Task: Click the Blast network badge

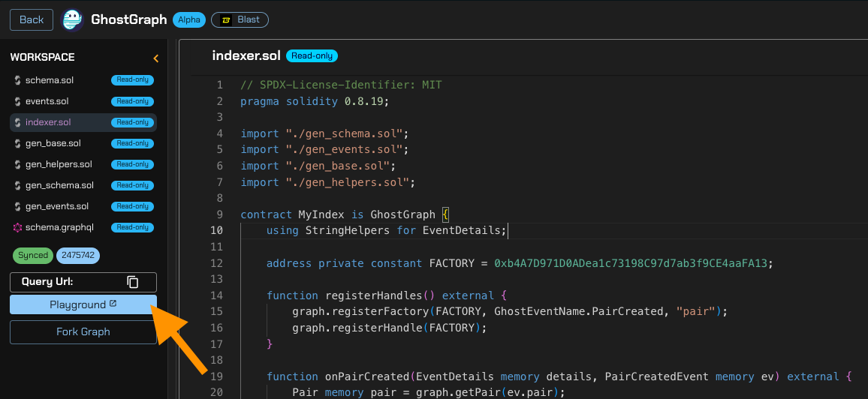Action: point(240,20)
